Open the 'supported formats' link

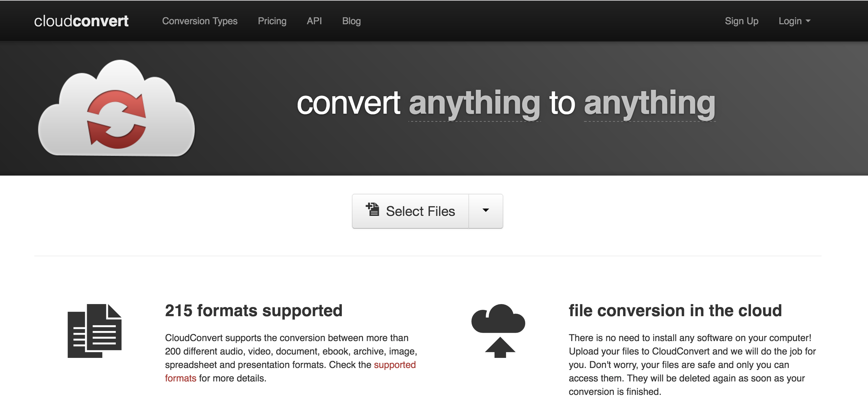[395, 365]
